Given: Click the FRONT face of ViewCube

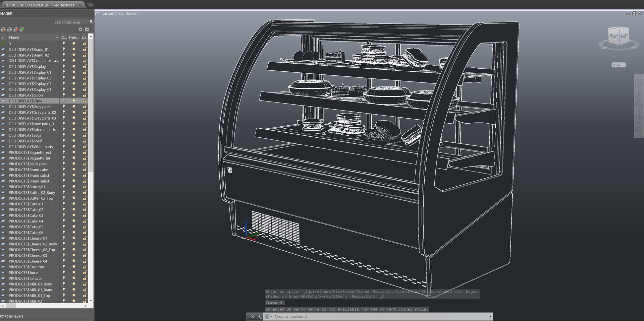Looking at the screenshot, I should coord(613,37).
